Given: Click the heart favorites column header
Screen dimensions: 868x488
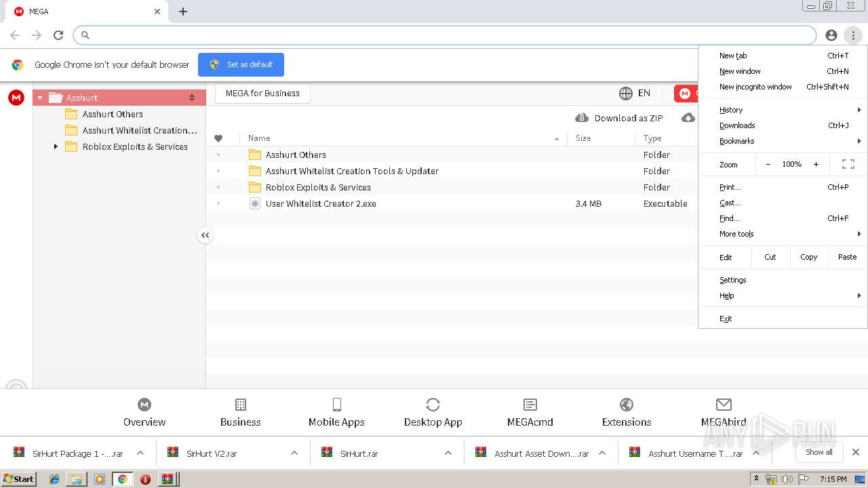Looking at the screenshot, I should point(218,138).
